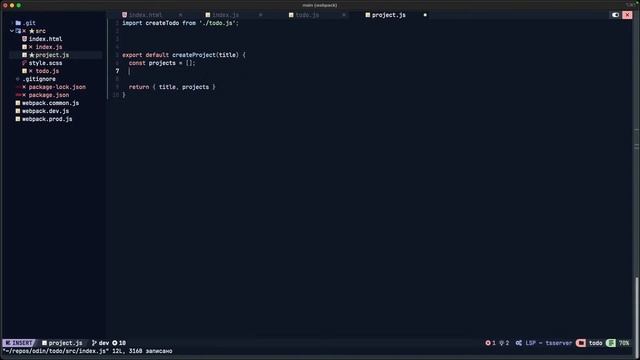Click the green file icon before 70%
This screenshot has height=360, width=640.
(x=611, y=343)
